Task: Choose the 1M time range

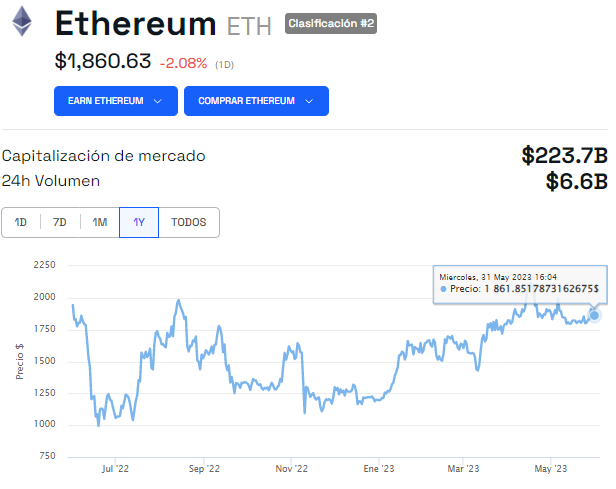Action: click(99, 222)
